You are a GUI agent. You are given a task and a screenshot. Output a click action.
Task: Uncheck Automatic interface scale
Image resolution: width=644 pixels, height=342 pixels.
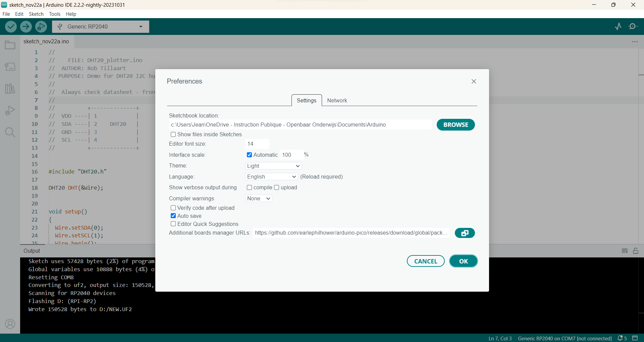pos(249,155)
